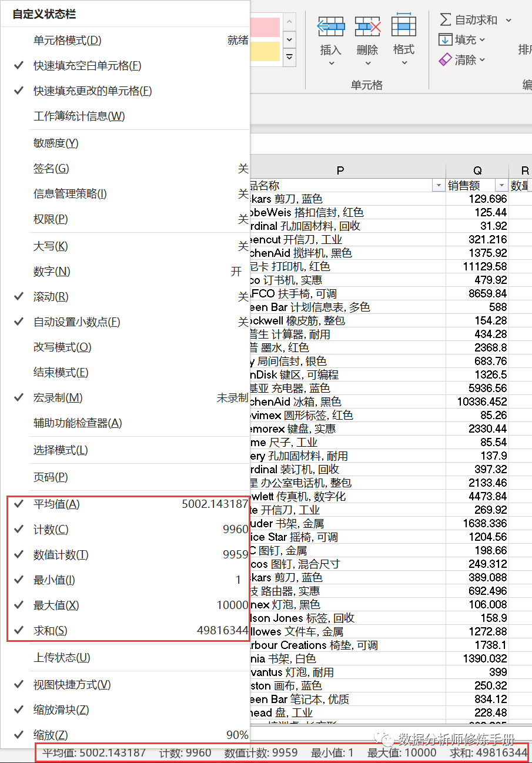The image size is (532, 763).
Task: Toggle 缩放滑块(Z) option
Action: click(125, 710)
